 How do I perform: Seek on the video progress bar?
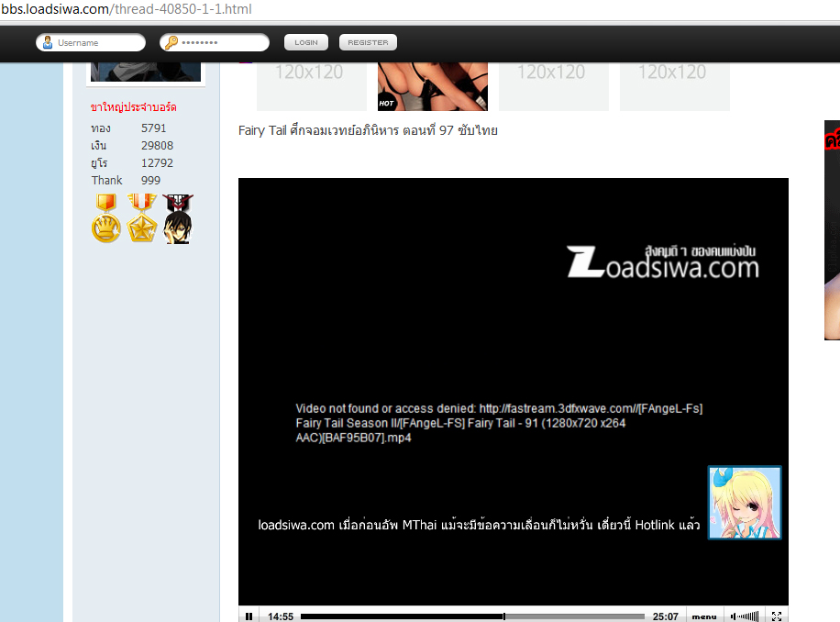[x=472, y=616]
